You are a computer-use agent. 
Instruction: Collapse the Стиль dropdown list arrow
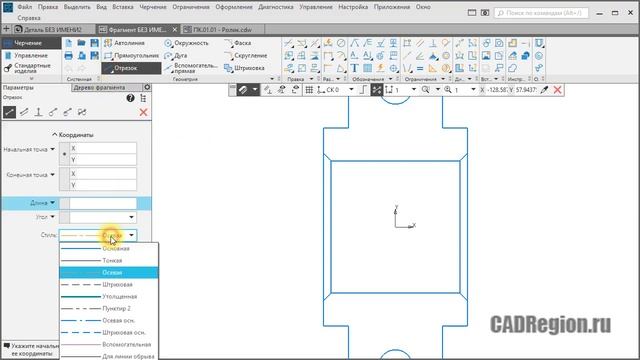[131, 235]
